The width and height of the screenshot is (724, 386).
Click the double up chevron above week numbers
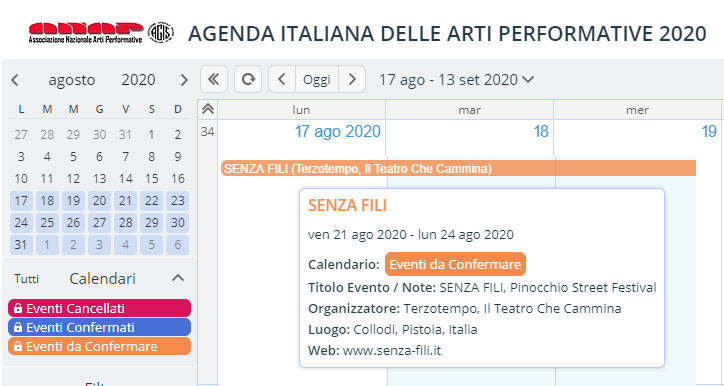click(x=208, y=109)
